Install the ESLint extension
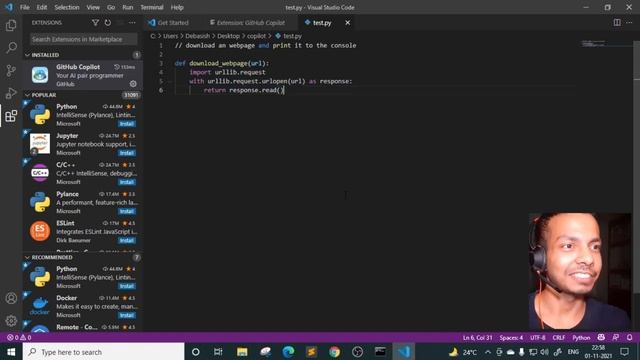Viewport: 640px width, 360px height. pyautogui.click(x=127, y=240)
